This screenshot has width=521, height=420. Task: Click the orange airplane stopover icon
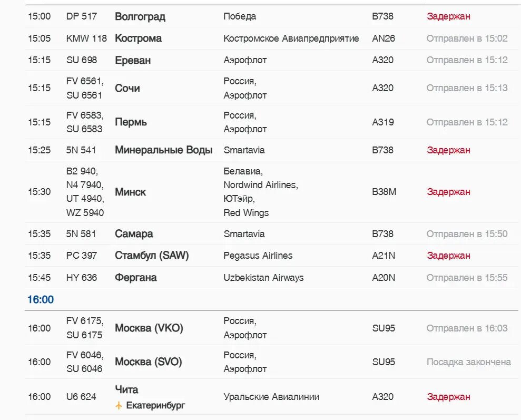(x=119, y=406)
